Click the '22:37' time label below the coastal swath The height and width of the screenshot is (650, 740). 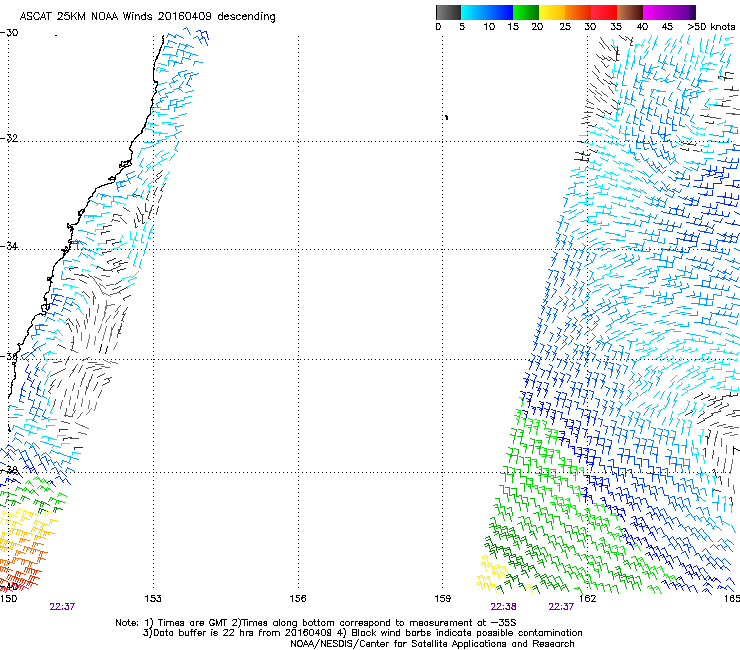click(x=62, y=607)
